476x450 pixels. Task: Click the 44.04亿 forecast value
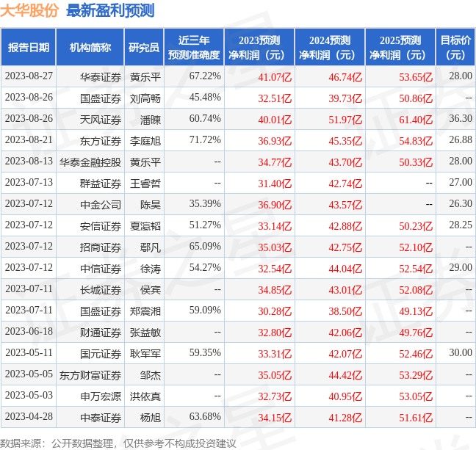(345, 269)
